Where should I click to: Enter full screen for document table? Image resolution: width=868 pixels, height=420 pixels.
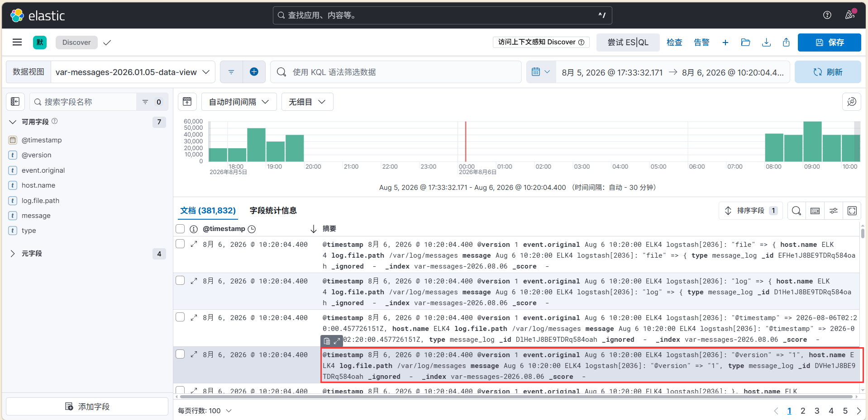point(852,211)
